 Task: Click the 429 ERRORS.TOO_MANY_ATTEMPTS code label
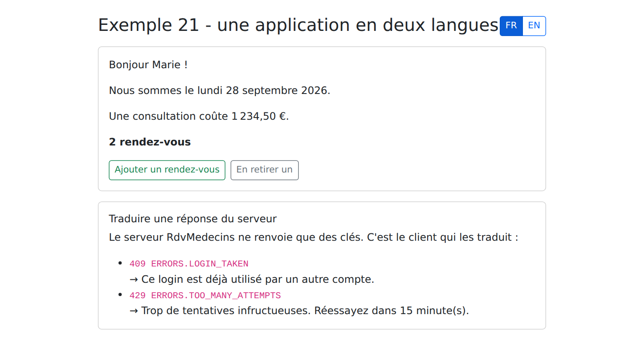pyautogui.click(x=205, y=296)
